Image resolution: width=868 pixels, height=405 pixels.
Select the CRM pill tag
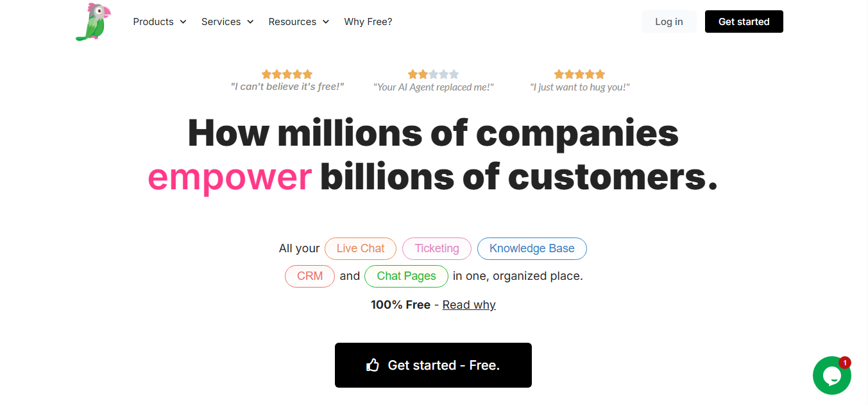309,276
